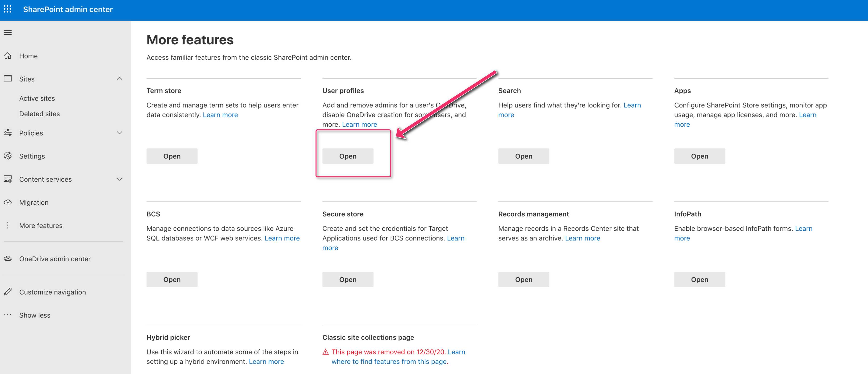
Task: Click the User profiles card heading
Action: click(343, 91)
